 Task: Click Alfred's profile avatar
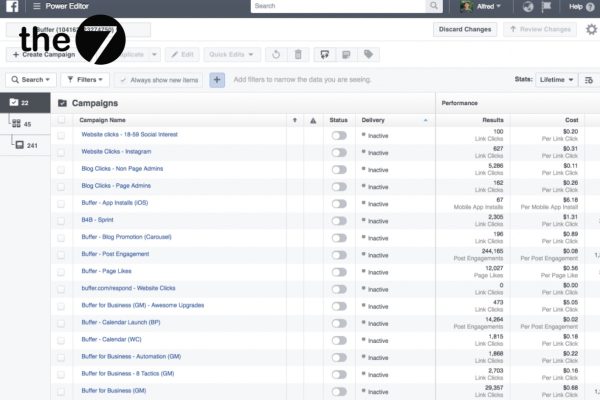pyautogui.click(x=466, y=6)
